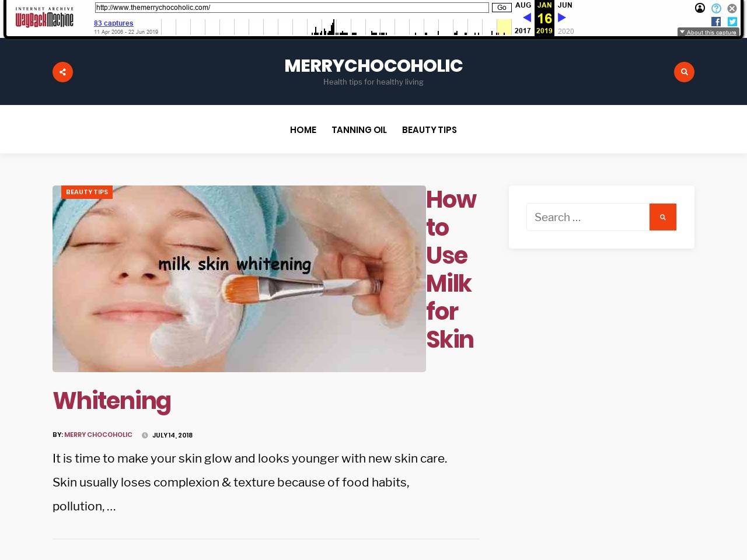
Task: Click the sidebar search submit button
Action: (663, 217)
